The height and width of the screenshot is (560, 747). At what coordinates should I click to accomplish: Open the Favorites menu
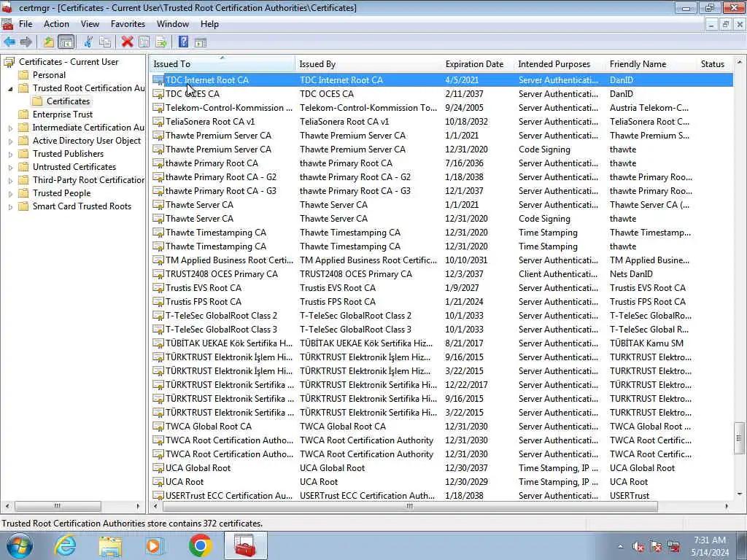[x=128, y=24]
